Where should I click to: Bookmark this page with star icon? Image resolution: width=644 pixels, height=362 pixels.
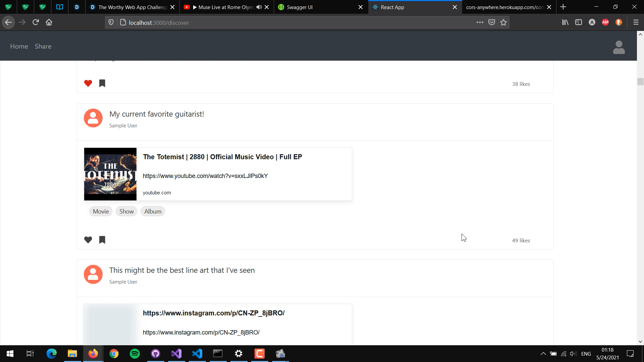tap(503, 22)
